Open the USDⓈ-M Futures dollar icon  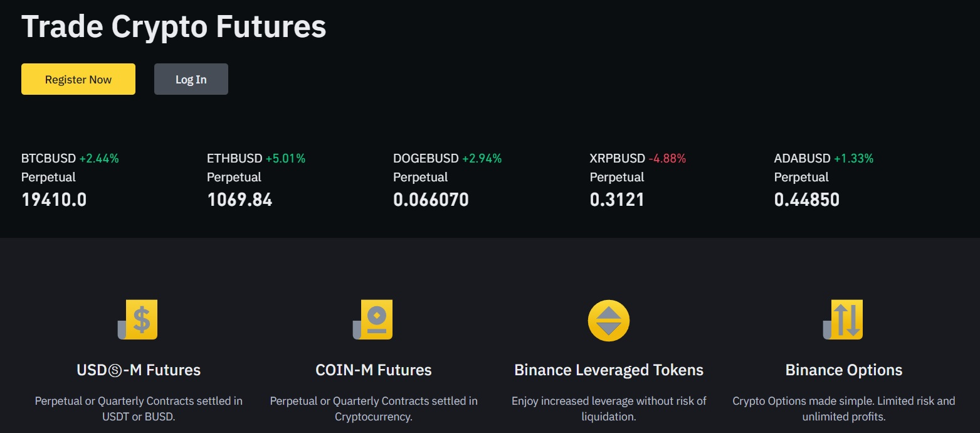click(138, 320)
